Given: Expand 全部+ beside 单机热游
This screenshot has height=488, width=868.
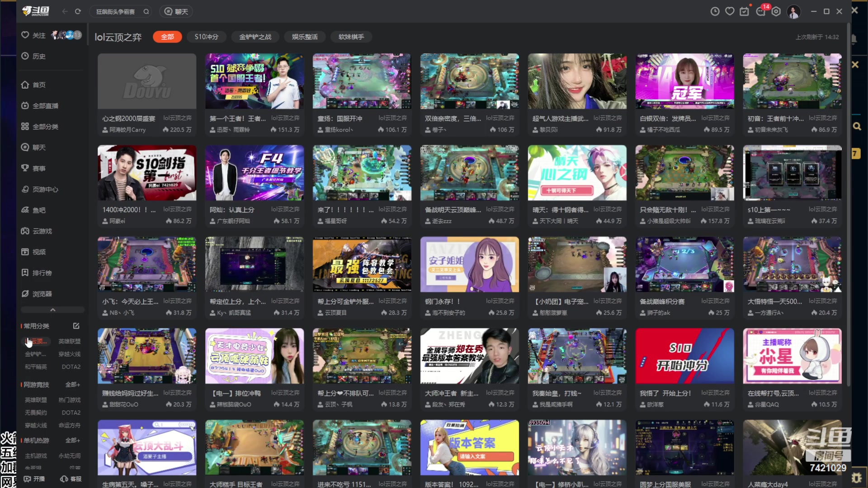Looking at the screenshot, I should [72, 440].
